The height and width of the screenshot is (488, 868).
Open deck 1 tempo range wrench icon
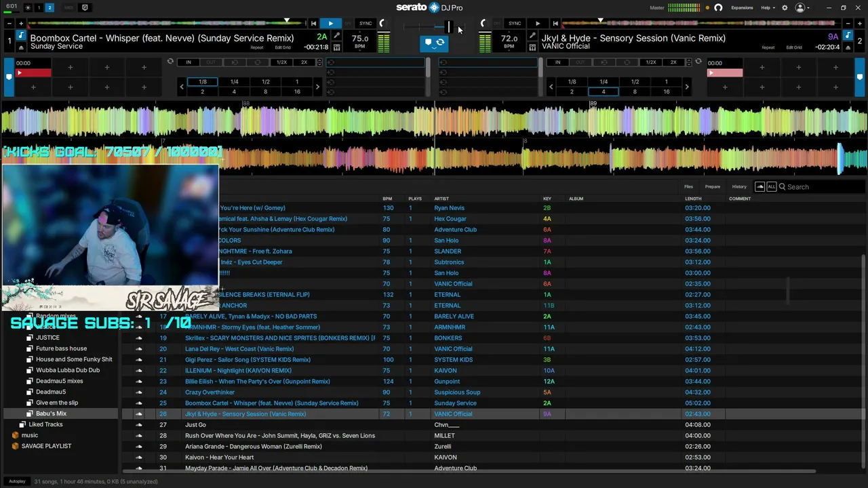pyautogui.click(x=337, y=36)
